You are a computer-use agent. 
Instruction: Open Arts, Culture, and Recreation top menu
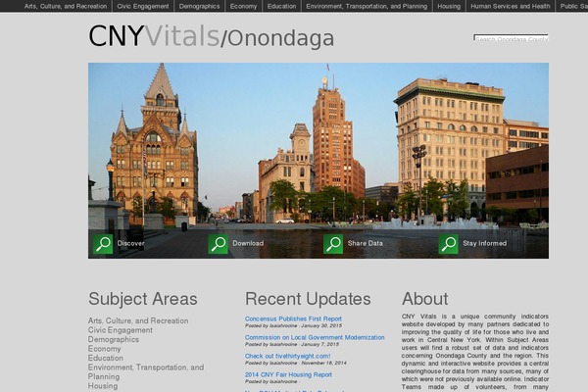(66, 6)
